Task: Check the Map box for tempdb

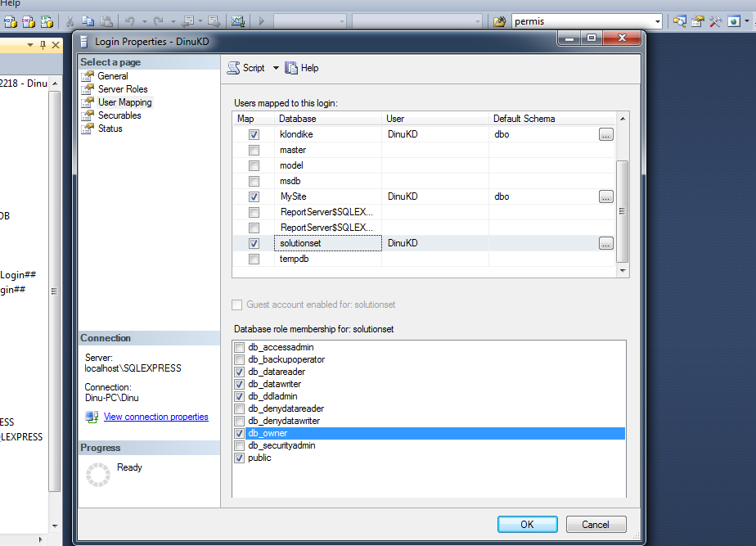Action: (x=254, y=259)
